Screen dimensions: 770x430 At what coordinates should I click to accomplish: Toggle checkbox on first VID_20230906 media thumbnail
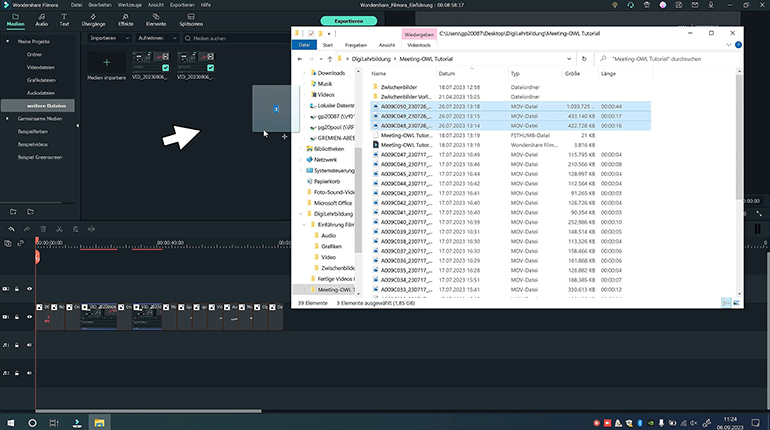[165, 68]
